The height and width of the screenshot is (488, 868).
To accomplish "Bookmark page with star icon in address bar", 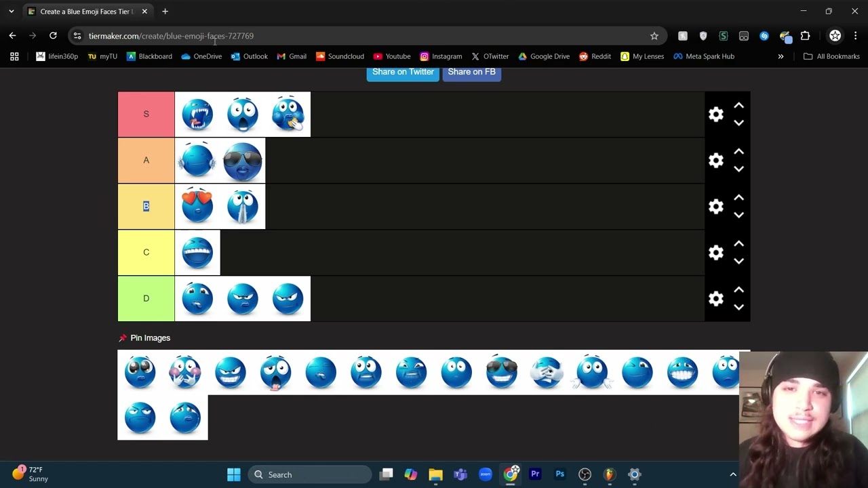I will 654,36.
